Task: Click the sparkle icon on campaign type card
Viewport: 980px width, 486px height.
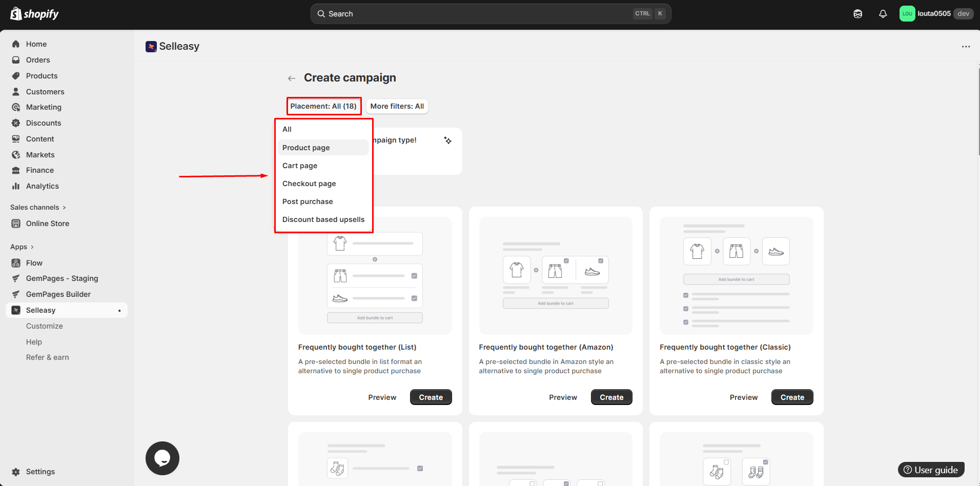Action: coord(447,140)
